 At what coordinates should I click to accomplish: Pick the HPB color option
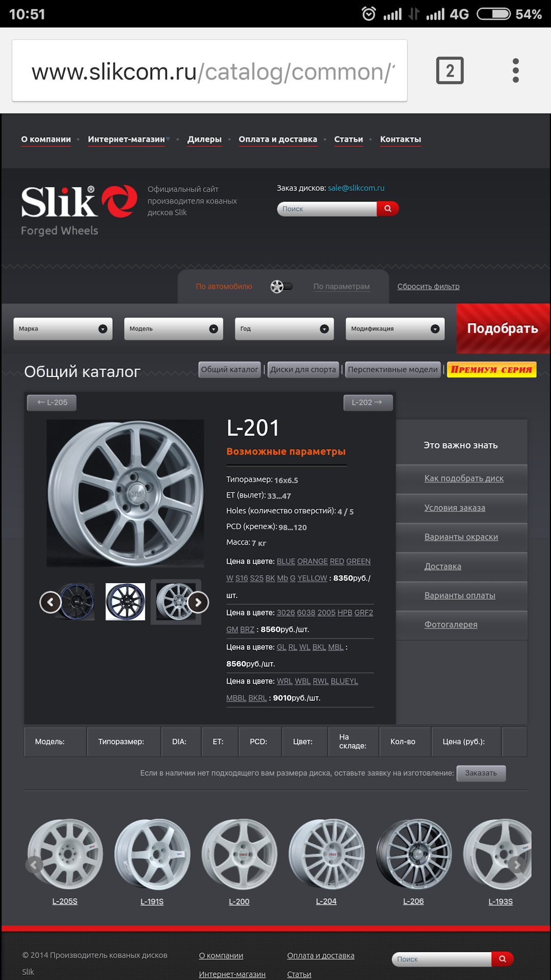tap(345, 612)
